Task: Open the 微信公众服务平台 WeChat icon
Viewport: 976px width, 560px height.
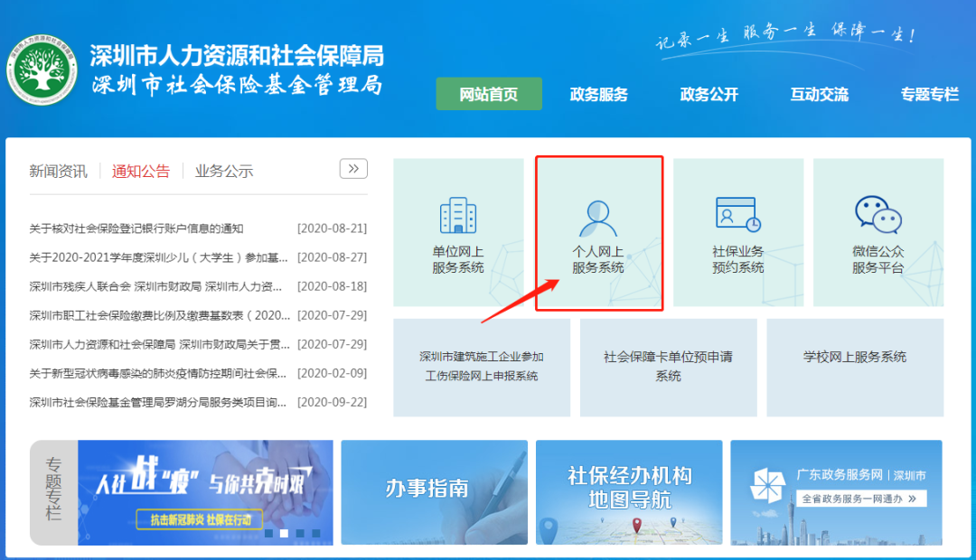Action: tap(877, 214)
